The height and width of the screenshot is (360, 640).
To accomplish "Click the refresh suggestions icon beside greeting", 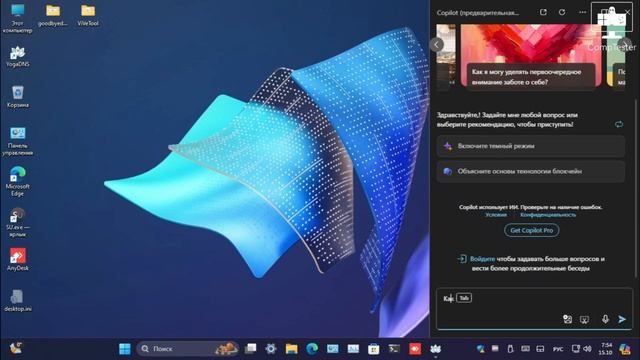I will 619,124.
